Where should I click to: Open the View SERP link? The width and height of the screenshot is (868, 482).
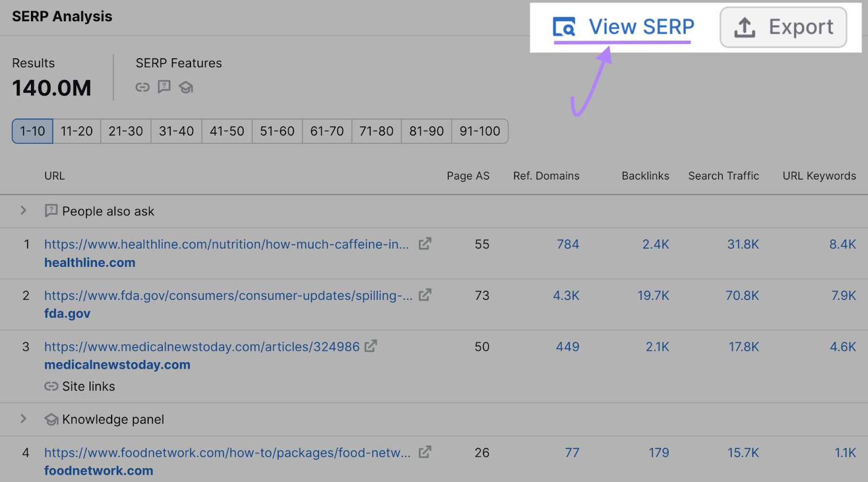click(x=624, y=27)
